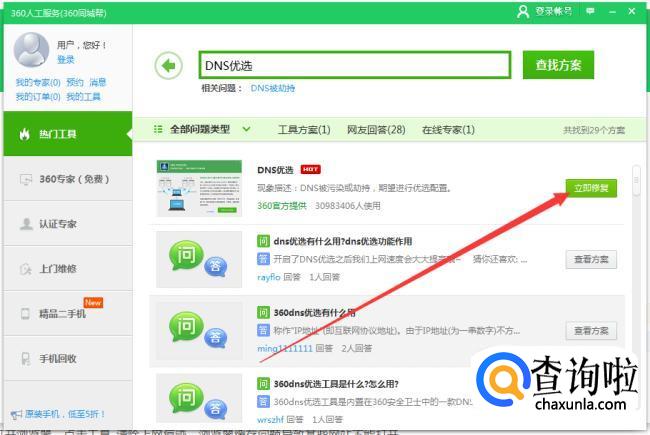Open the 我的工具 link
Viewport: 650px width, 435px height.
coord(83,97)
